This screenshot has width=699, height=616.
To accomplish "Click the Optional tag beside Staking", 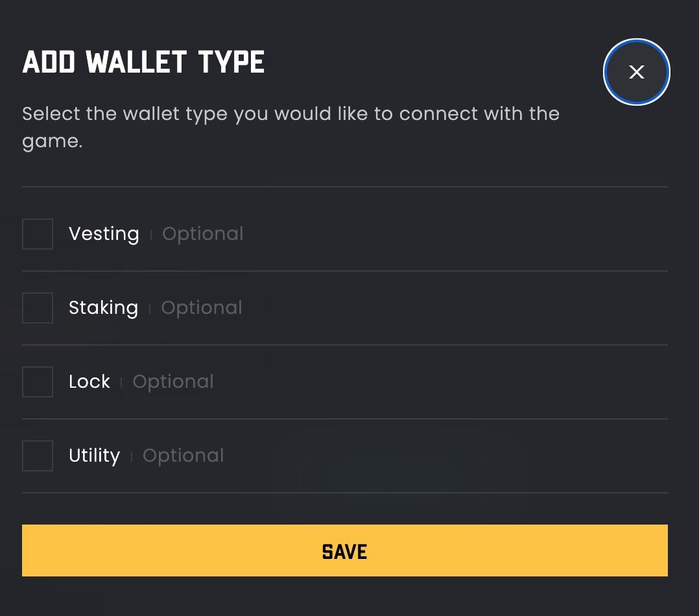I will pos(201,308).
